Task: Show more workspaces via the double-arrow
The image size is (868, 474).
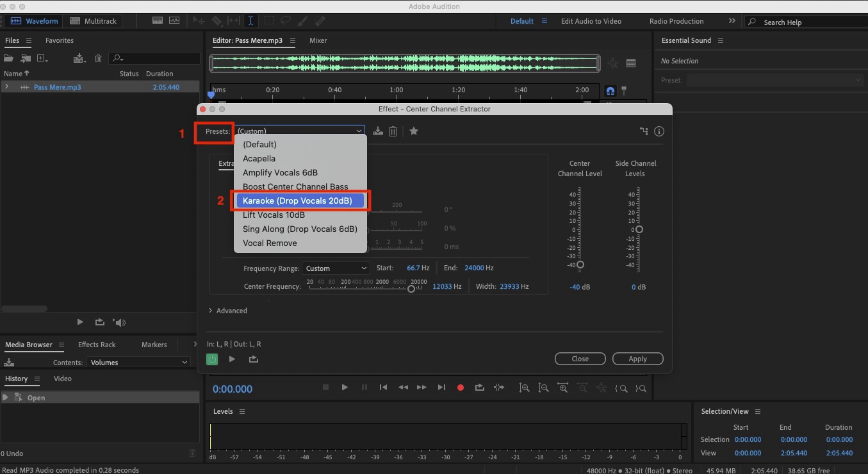Action: pyautogui.click(x=732, y=21)
